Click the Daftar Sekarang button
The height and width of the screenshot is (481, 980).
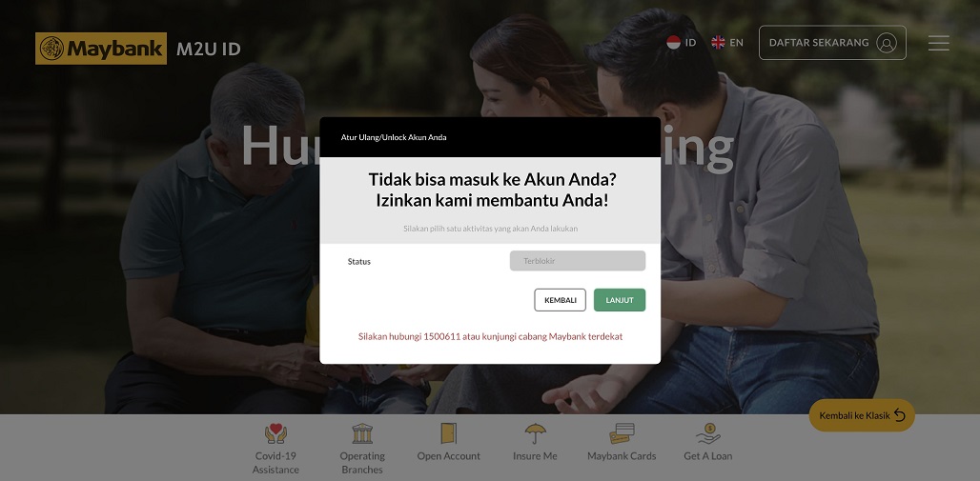[832, 43]
